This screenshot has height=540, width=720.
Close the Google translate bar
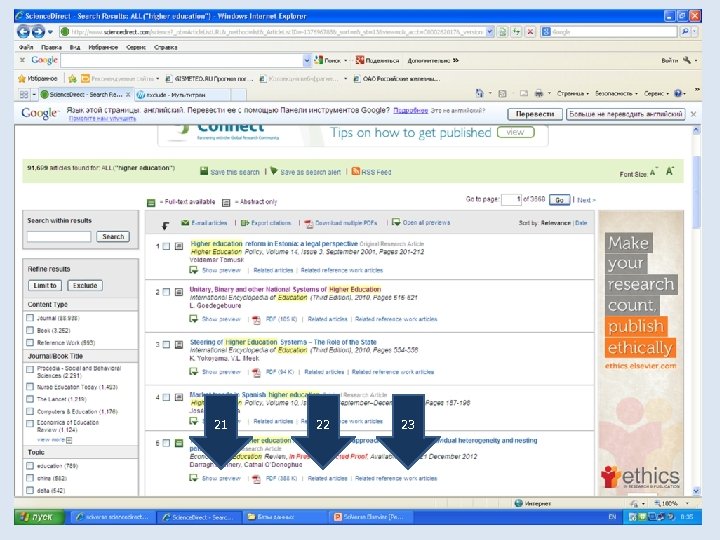coord(693,114)
